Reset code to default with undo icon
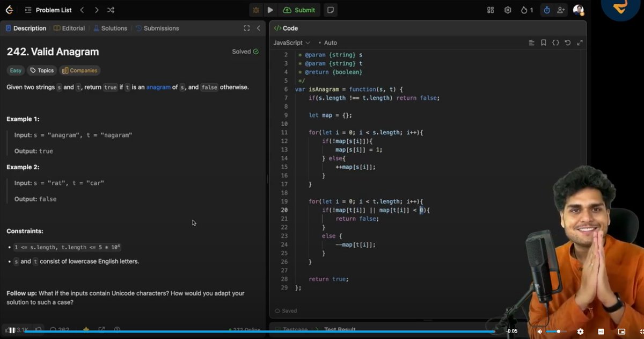The width and height of the screenshot is (644, 339). click(568, 42)
